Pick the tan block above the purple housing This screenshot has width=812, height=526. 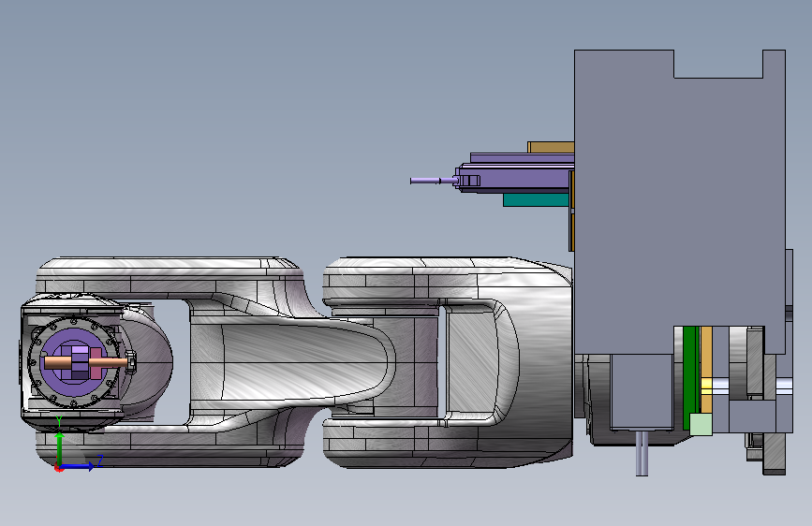click(x=551, y=148)
